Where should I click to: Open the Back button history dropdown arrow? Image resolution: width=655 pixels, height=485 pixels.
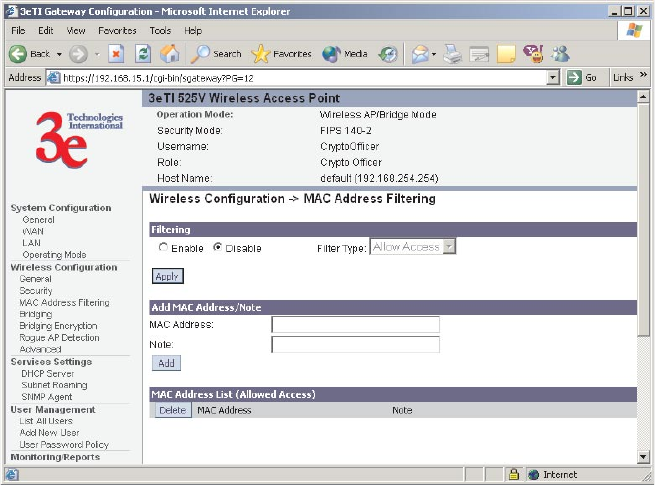59,54
